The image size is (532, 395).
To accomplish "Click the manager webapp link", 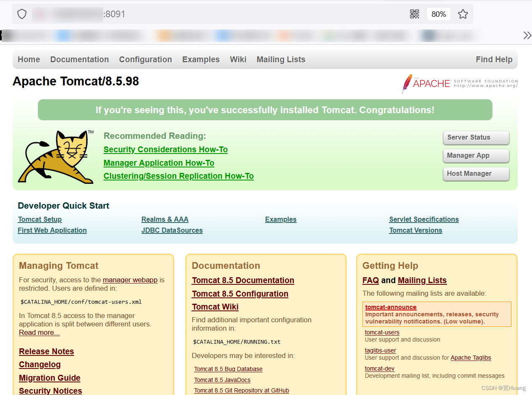I will point(130,280).
